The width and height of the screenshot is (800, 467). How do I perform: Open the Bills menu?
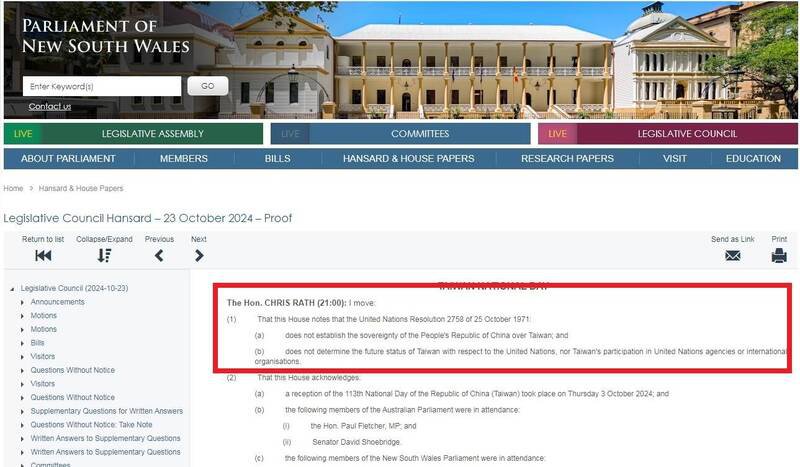coord(278,159)
